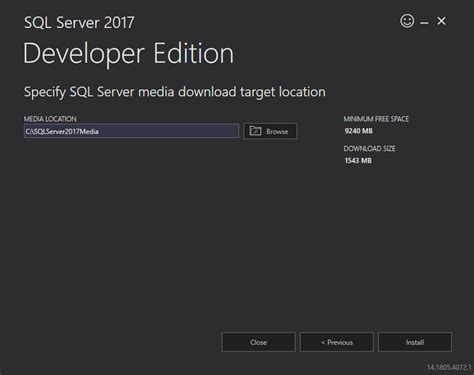Click the version number 14.1805.4072.1
474x375 pixels.
(x=449, y=367)
